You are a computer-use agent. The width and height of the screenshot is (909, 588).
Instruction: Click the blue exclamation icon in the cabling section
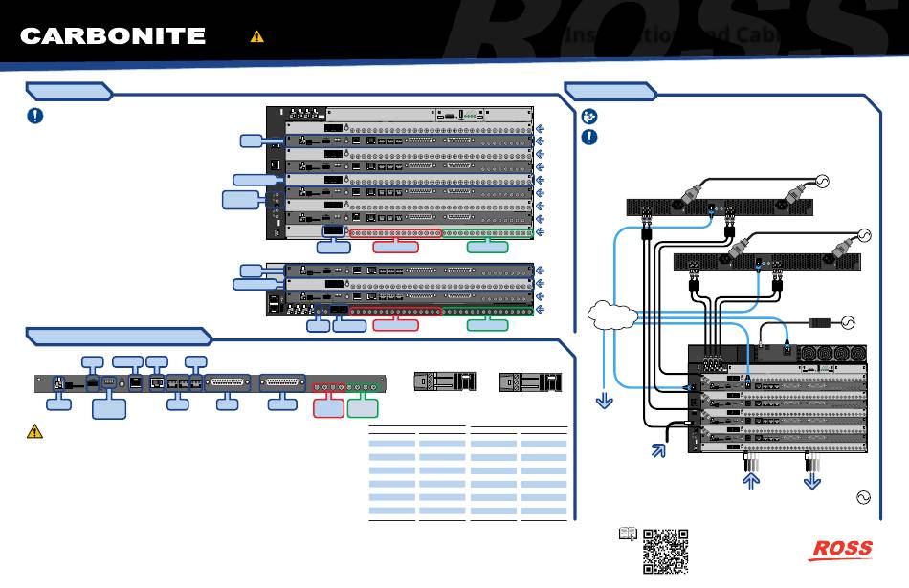(589, 138)
